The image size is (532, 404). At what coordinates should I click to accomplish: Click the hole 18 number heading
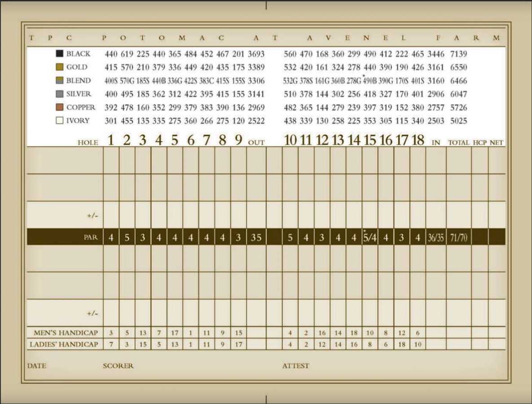pyautogui.click(x=417, y=140)
